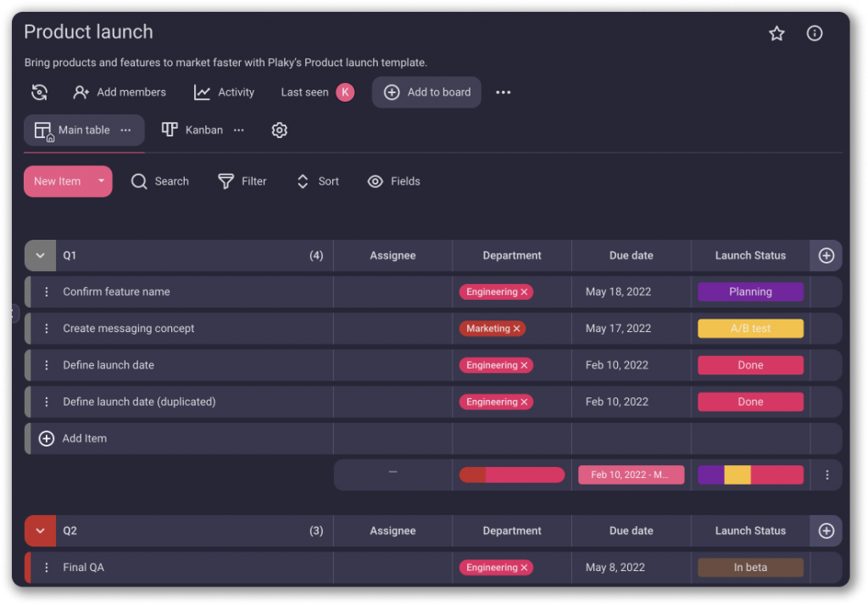Open the Search tool
The width and height of the screenshot is (868, 605).
coord(160,181)
